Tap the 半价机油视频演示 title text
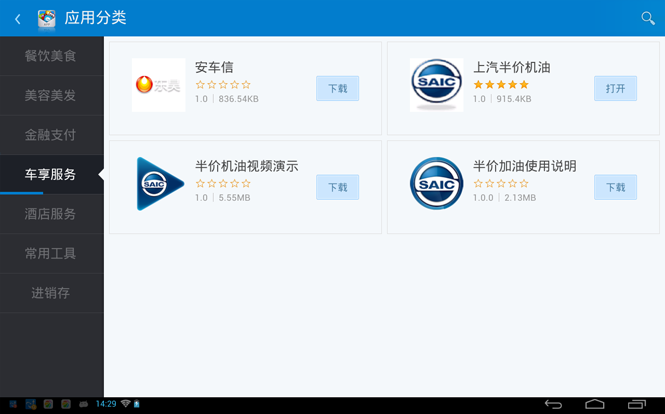The image size is (665, 414). (246, 166)
